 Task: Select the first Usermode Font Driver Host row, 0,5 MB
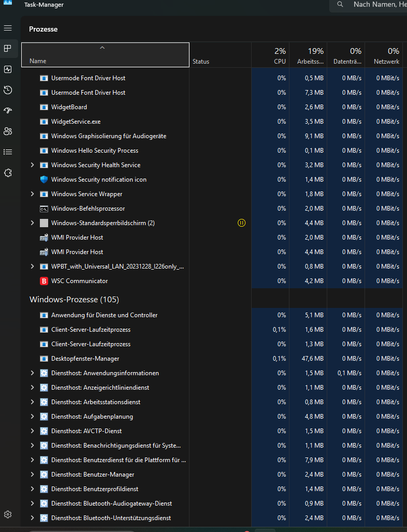click(x=212, y=78)
